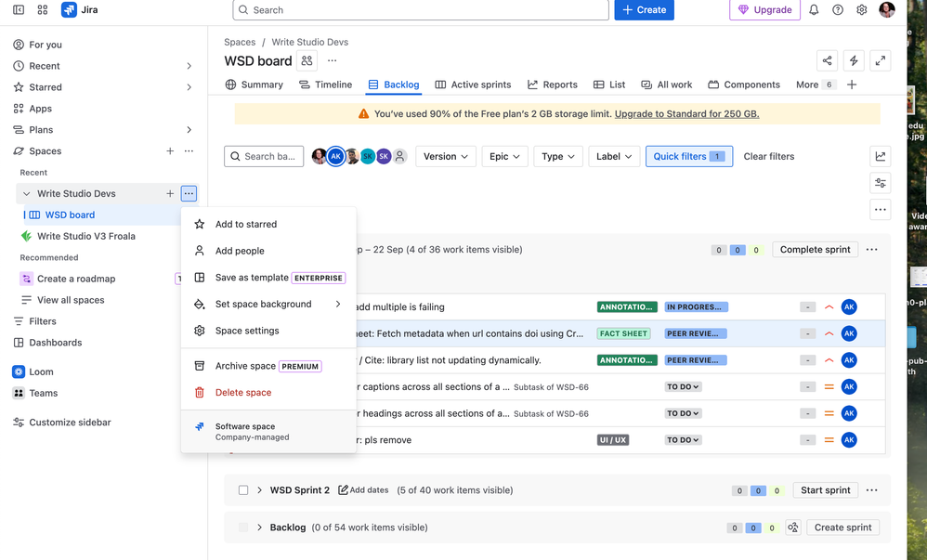Screen dimensions: 927x560
Task: Click the unassigned avatar filter icon
Action: pyautogui.click(x=400, y=156)
